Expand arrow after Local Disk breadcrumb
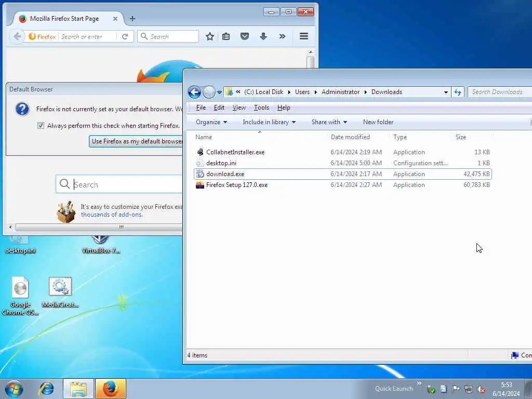 tap(289, 92)
